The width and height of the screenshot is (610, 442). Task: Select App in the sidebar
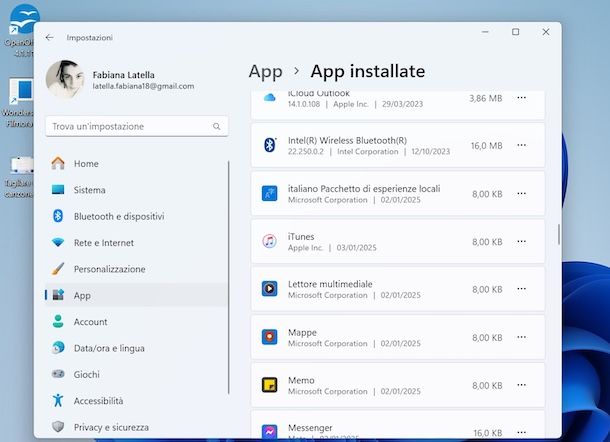[136, 295]
